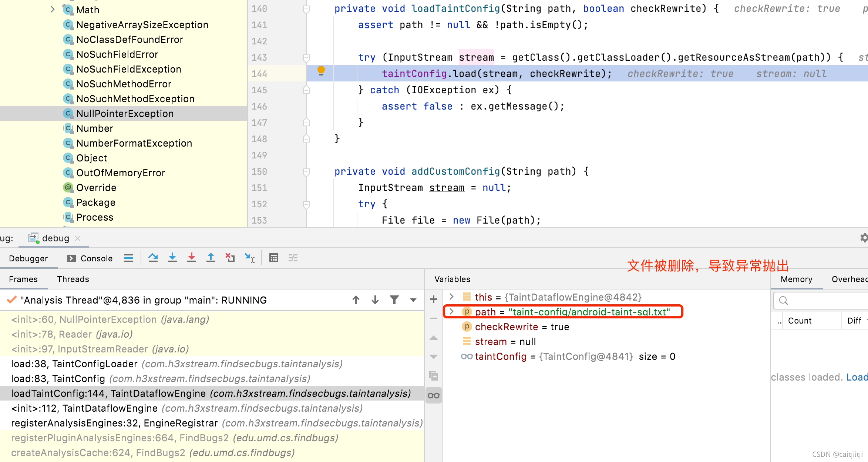868x462 pixels.
Task: Click the move watch up triangle
Action: tap(434, 338)
